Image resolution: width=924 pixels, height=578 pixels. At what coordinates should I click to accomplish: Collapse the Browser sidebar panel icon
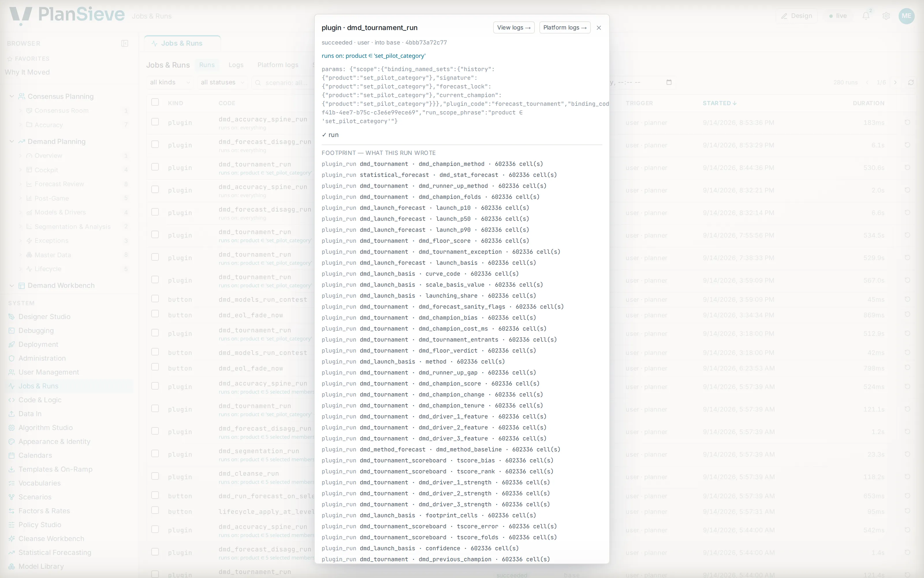click(x=124, y=43)
